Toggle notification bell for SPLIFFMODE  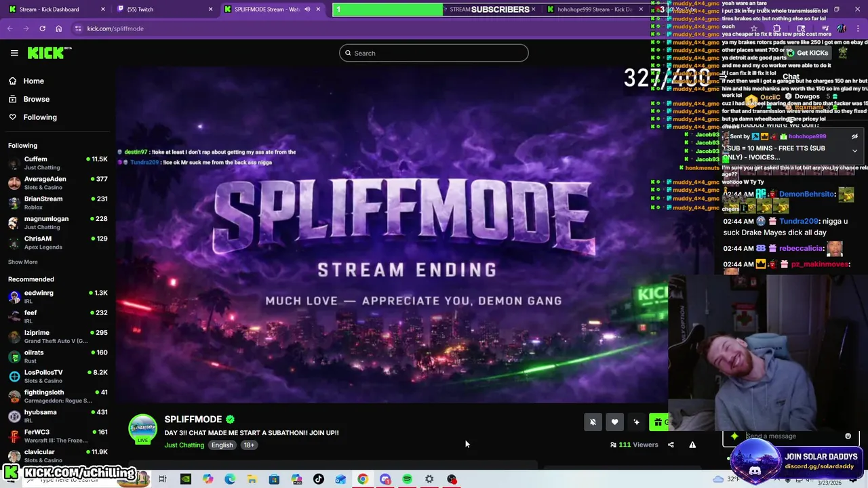click(593, 422)
